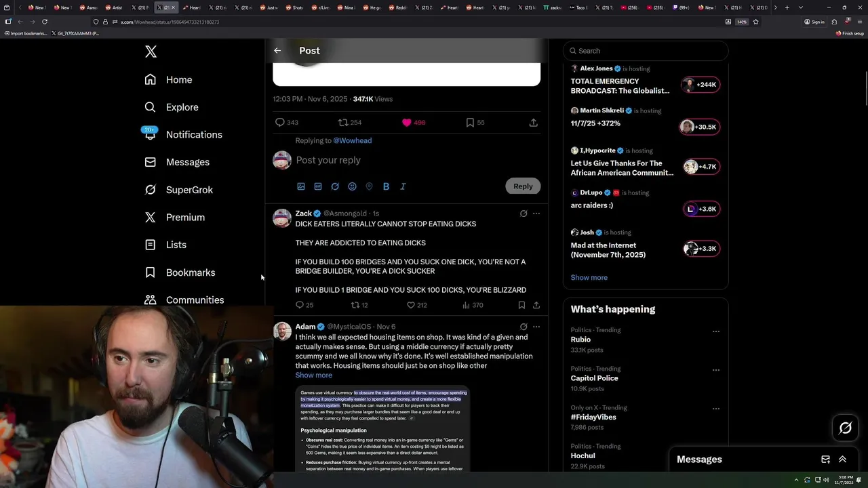Open emoji picker in reply composer
Image resolution: width=868 pixels, height=488 pixels.
(x=352, y=186)
